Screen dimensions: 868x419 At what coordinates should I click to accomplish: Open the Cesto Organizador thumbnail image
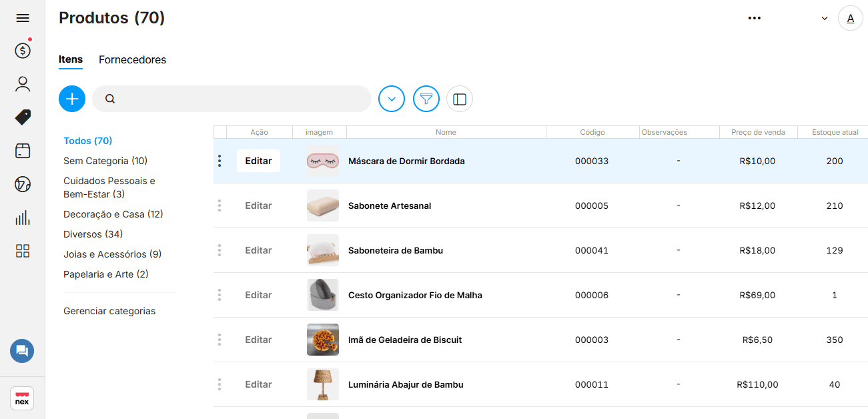(323, 295)
